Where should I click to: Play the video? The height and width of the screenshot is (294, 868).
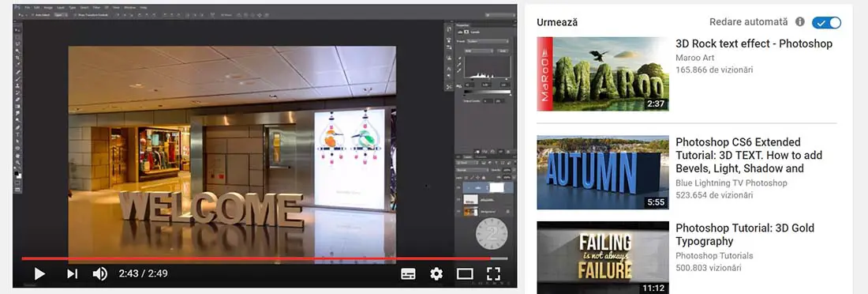(x=39, y=273)
